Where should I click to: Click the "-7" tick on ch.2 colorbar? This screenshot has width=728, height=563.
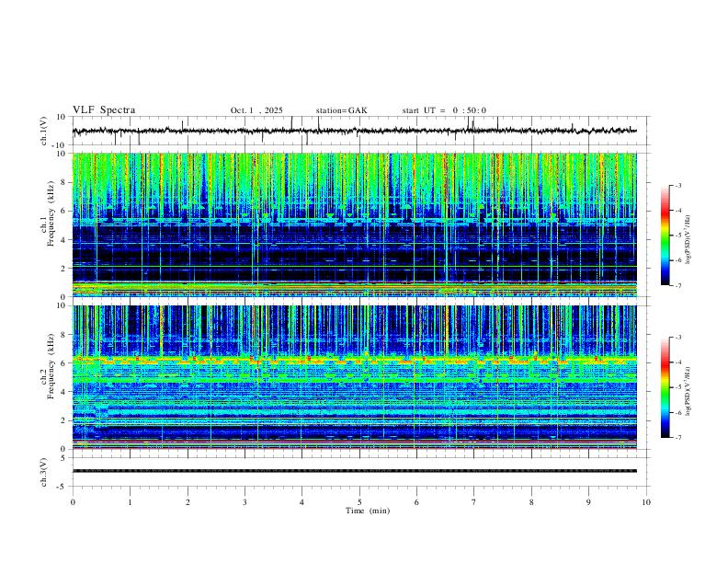(677, 438)
